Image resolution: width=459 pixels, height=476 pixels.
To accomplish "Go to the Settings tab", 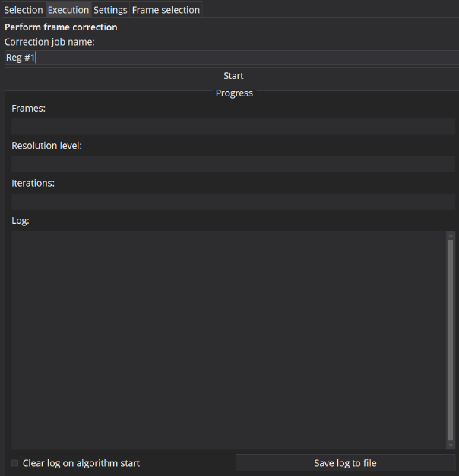I will [110, 10].
